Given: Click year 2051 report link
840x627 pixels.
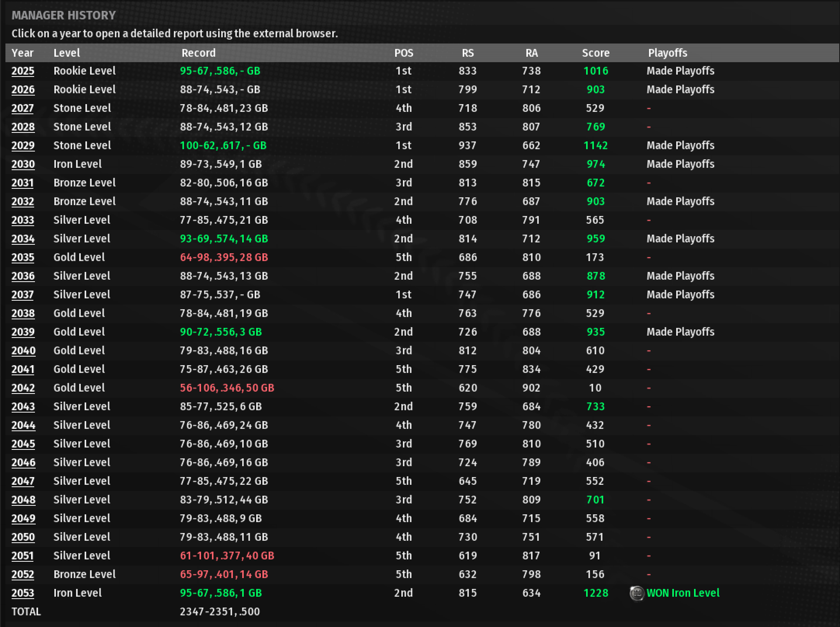Looking at the screenshot, I should point(23,556).
